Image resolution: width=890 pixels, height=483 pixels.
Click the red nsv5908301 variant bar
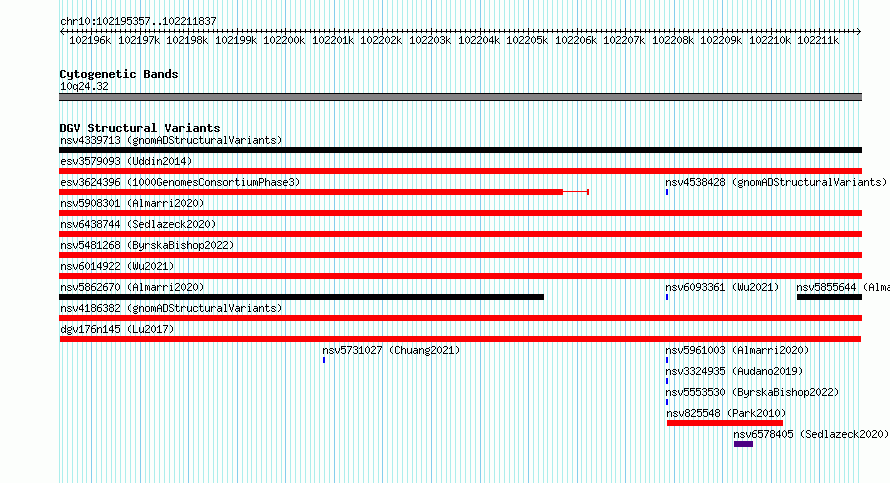tap(460, 213)
